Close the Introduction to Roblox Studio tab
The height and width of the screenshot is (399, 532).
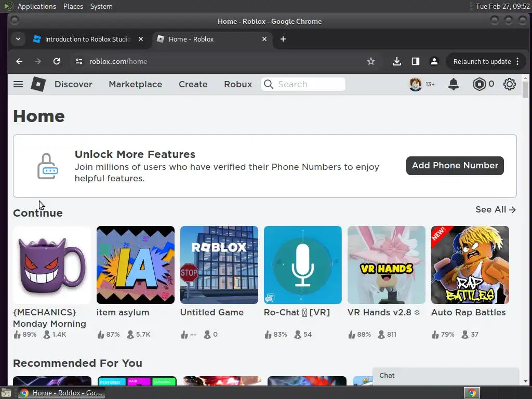pyautogui.click(x=141, y=39)
